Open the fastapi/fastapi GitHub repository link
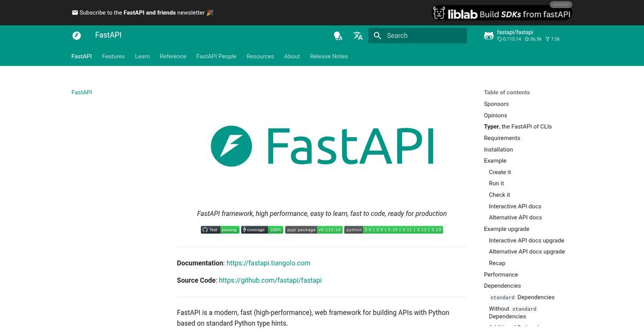This screenshot has width=644, height=336. pyautogui.click(x=528, y=35)
